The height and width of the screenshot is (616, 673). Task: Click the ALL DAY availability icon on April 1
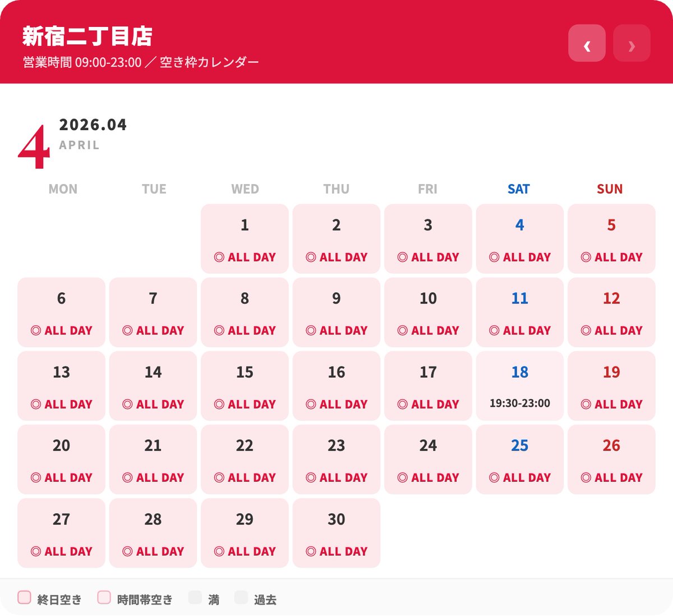(219, 257)
